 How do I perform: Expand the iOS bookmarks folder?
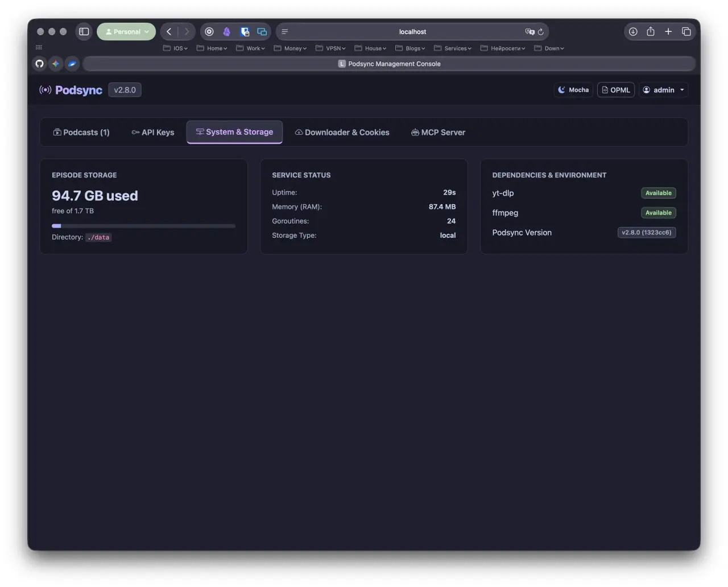coord(175,48)
